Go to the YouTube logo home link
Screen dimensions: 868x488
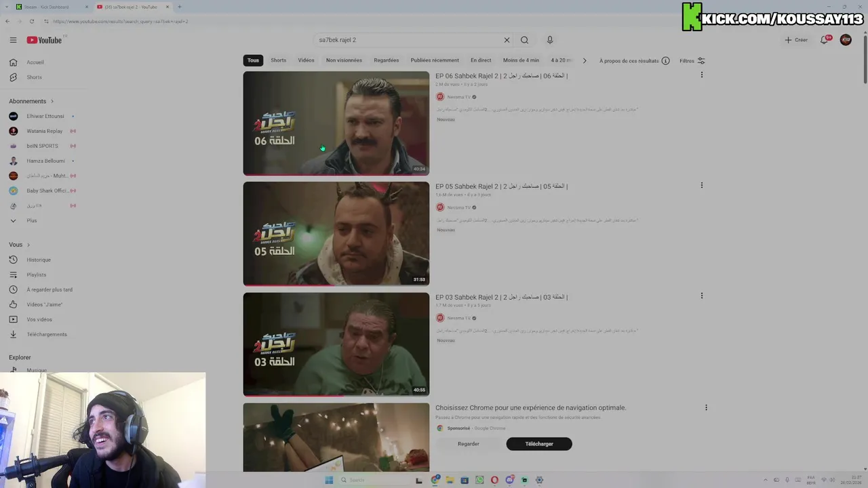click(45, 40)
